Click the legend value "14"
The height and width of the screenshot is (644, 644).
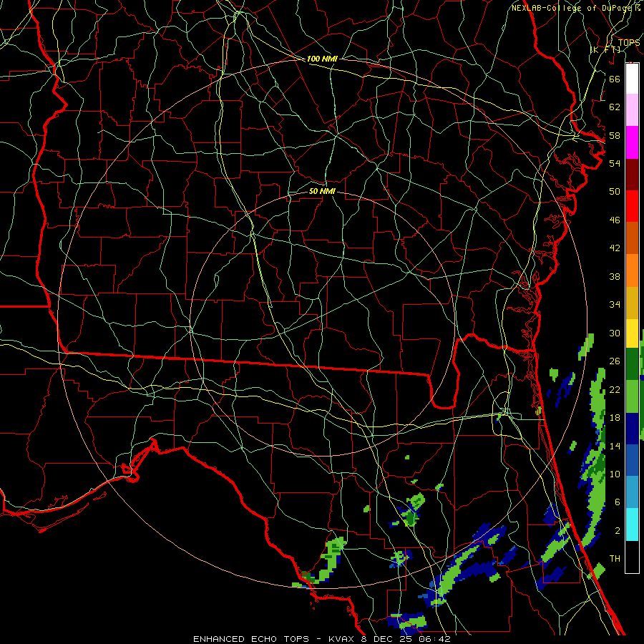[x=615, y=446]
